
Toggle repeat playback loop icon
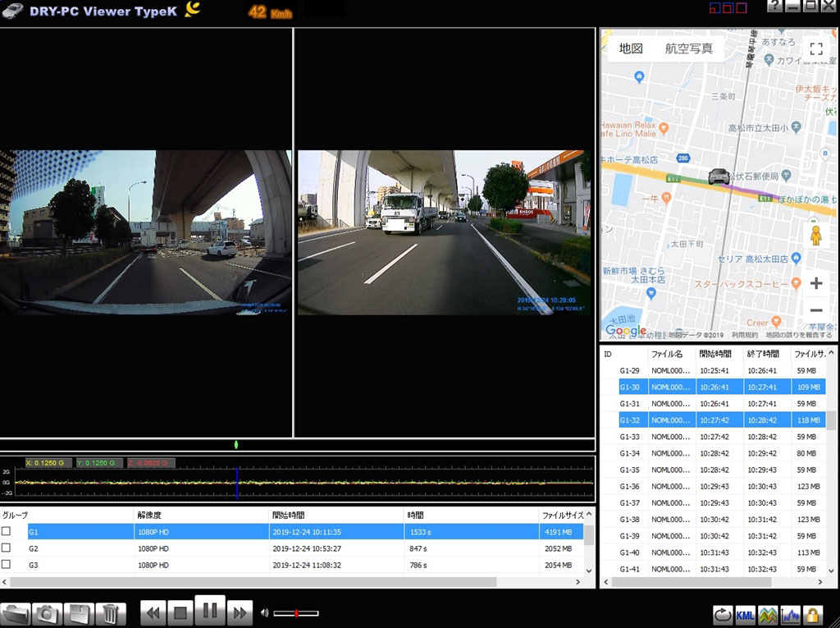[x=723, y=614]
